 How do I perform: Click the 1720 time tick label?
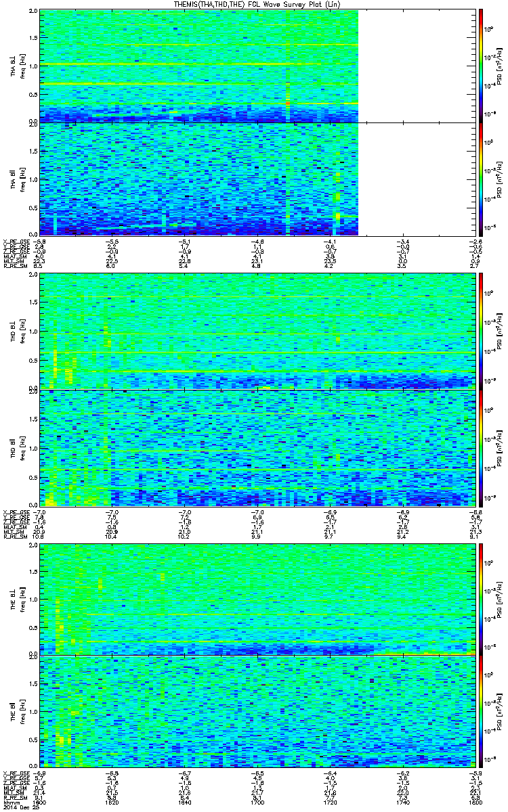point(329,803)
